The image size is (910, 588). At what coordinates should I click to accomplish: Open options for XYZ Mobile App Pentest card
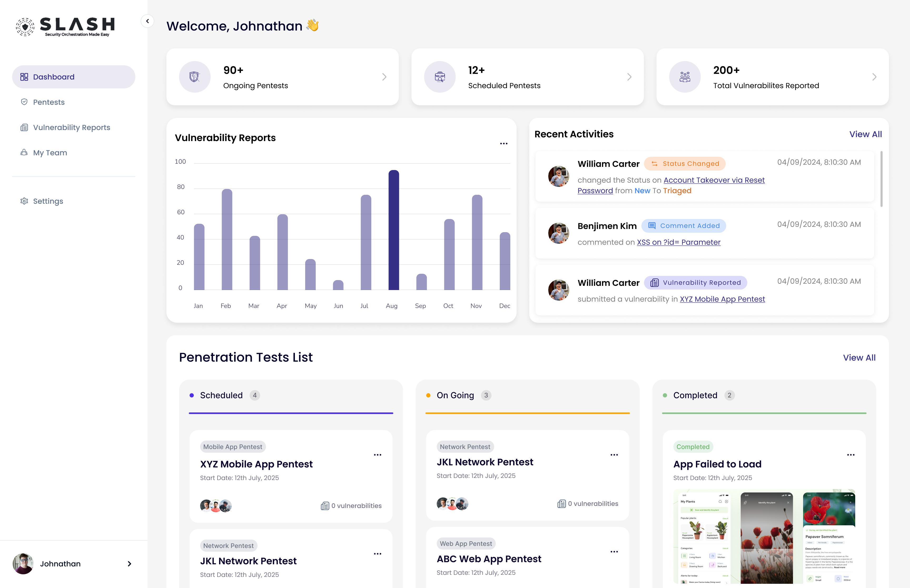[x=378, y=455]
